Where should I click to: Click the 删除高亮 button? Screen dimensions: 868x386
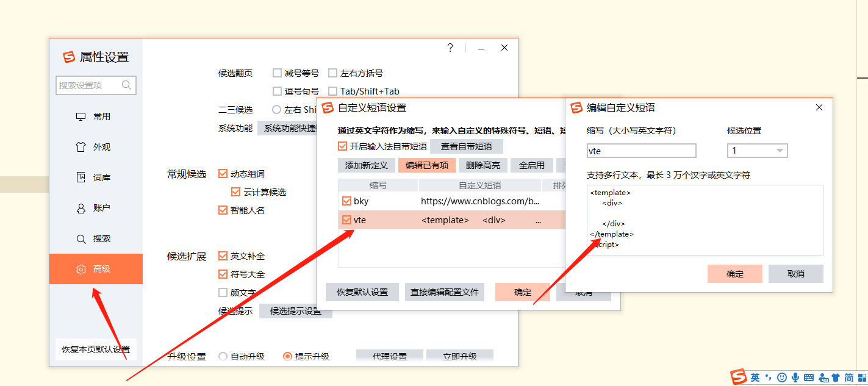tap(482, 165)
